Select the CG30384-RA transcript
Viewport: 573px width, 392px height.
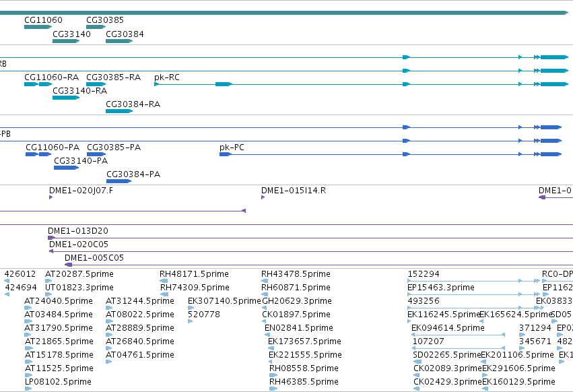119,111
